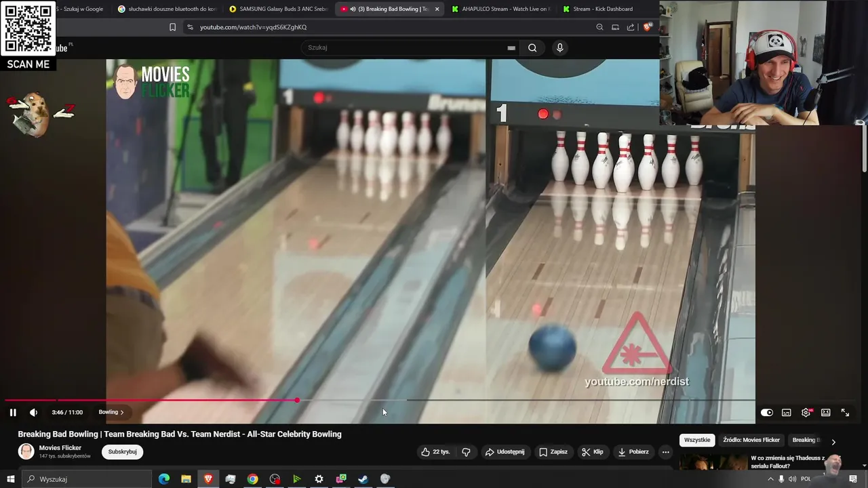Close the Breaking Bad Bowling tab

(x=437, y=9)
